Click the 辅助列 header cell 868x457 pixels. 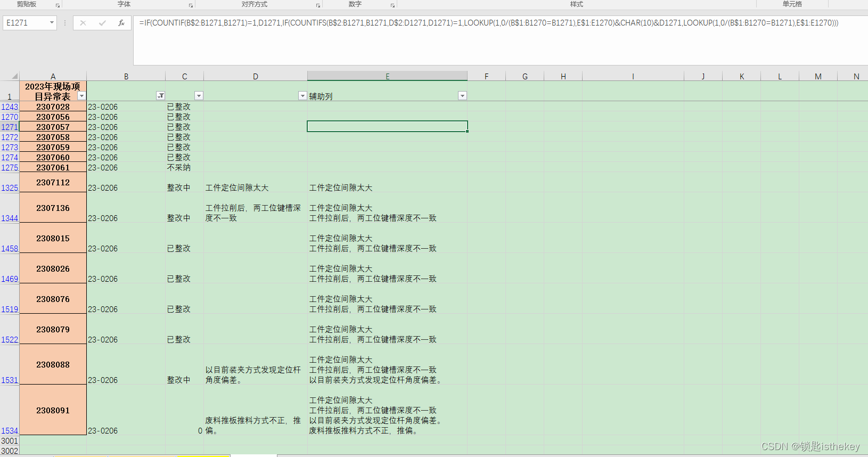pos(388,91)
